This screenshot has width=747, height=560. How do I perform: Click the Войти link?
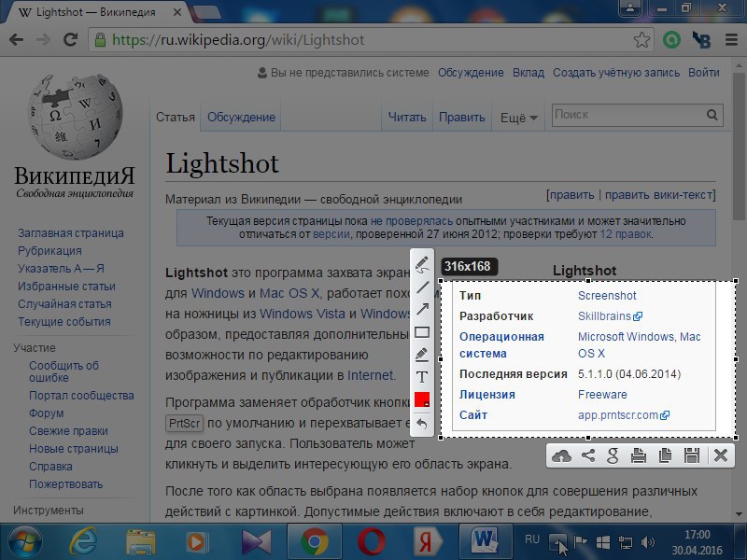[704, 73]
